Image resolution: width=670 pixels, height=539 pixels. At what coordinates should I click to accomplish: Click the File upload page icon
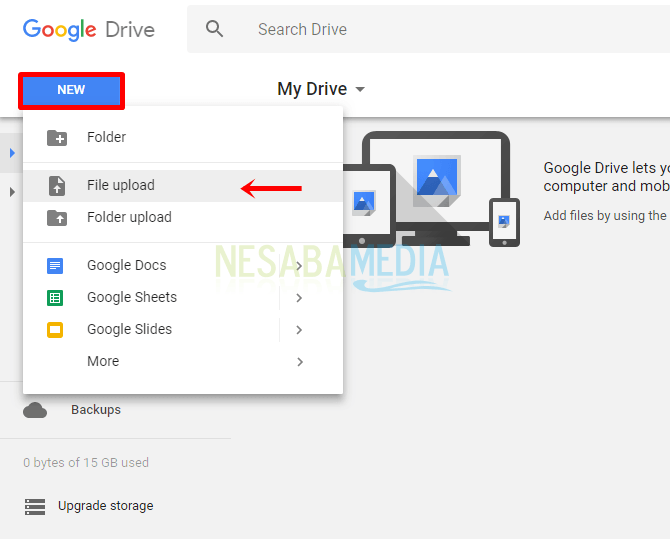(x=57, y=186)
